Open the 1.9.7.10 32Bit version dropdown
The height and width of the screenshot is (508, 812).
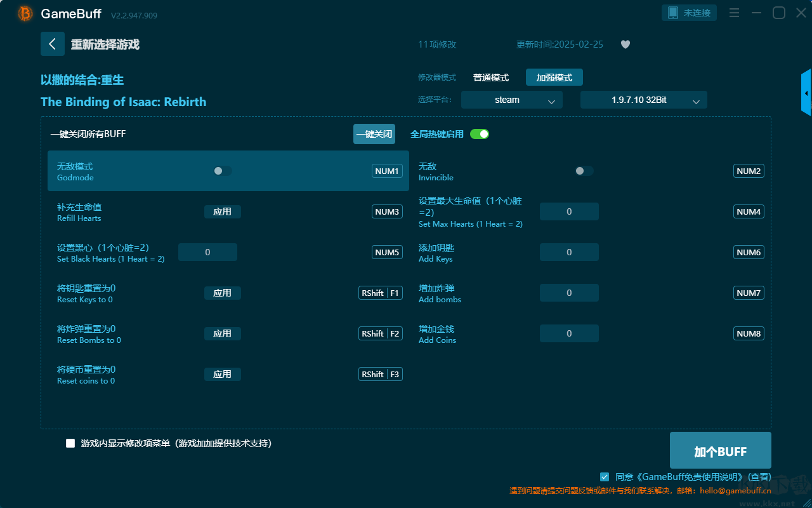point(643,100)
